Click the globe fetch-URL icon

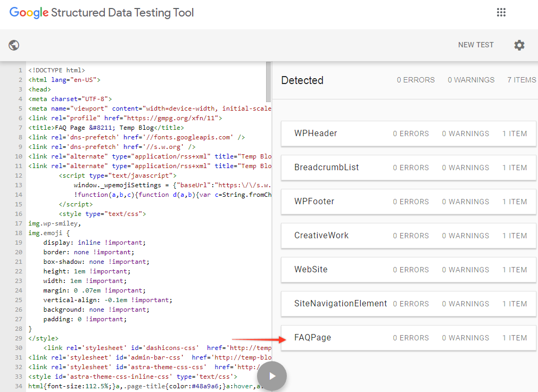coord(14,45)
